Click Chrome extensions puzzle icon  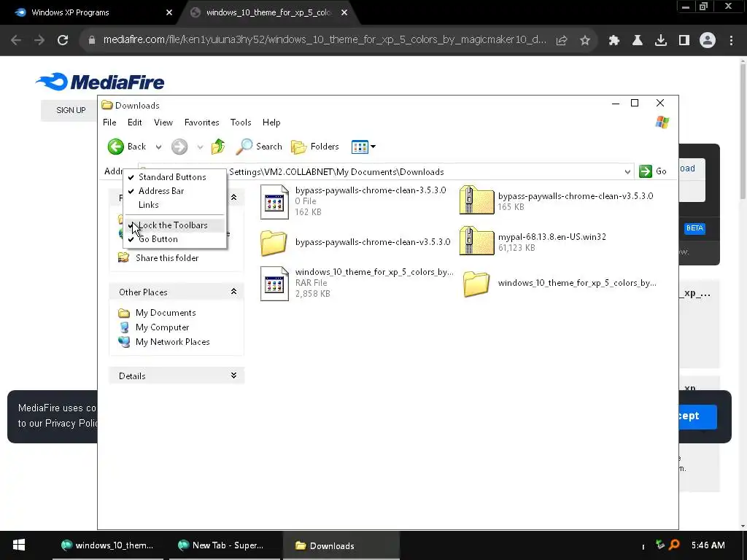click(x=614, y=41)
